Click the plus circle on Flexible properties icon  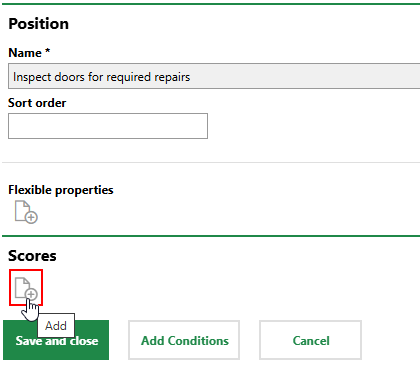click(x=31, y=218)
